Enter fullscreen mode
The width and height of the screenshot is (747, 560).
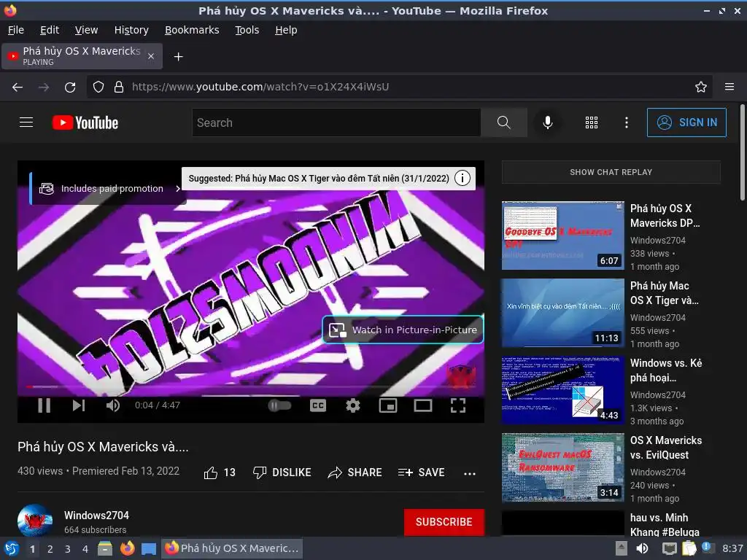pos(458,405)
